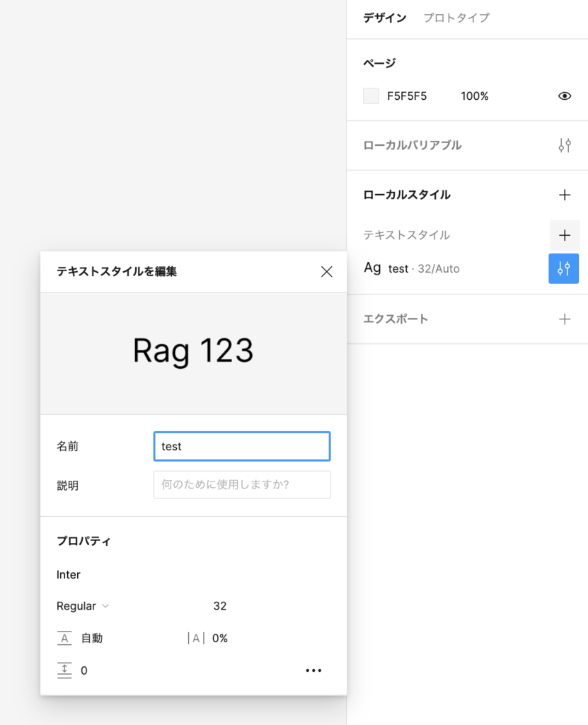Select the デザイン tab
The height and width of the screenshot is (725, 588).
pos(384,18)
